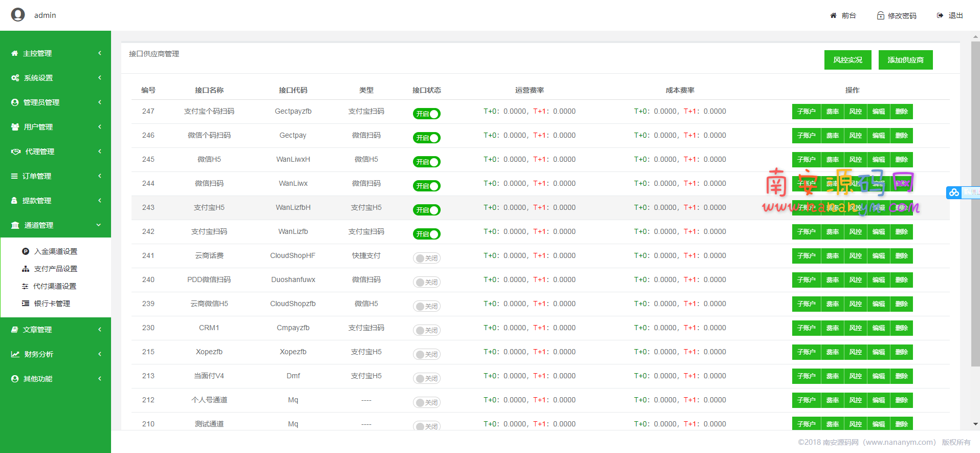Screen dimensions: 980x453
Task: Click the 其他功能 user icon
Action: click(15, 379)
